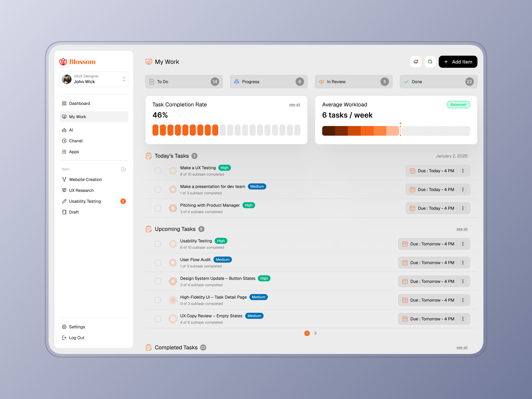Go to Dashboard in sidebar
Image resolution: width=532 pixels, height=399 pixels.
coord(93,103)
